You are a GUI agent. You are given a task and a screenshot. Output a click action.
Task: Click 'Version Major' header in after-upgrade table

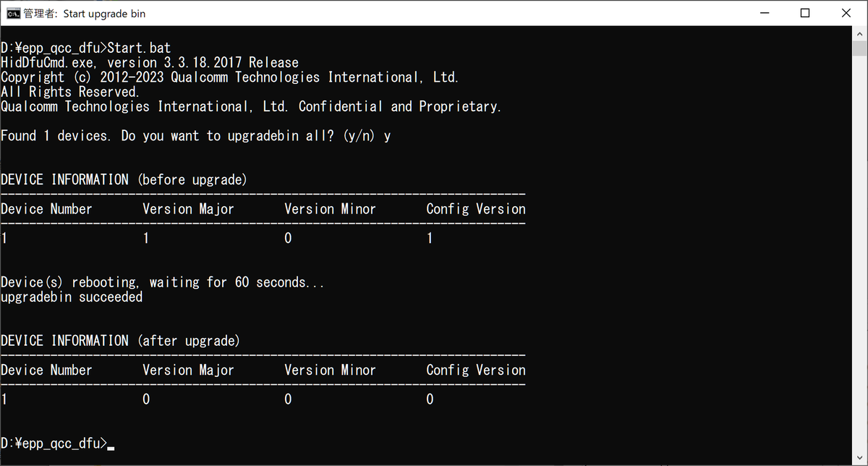click(188, 370)
